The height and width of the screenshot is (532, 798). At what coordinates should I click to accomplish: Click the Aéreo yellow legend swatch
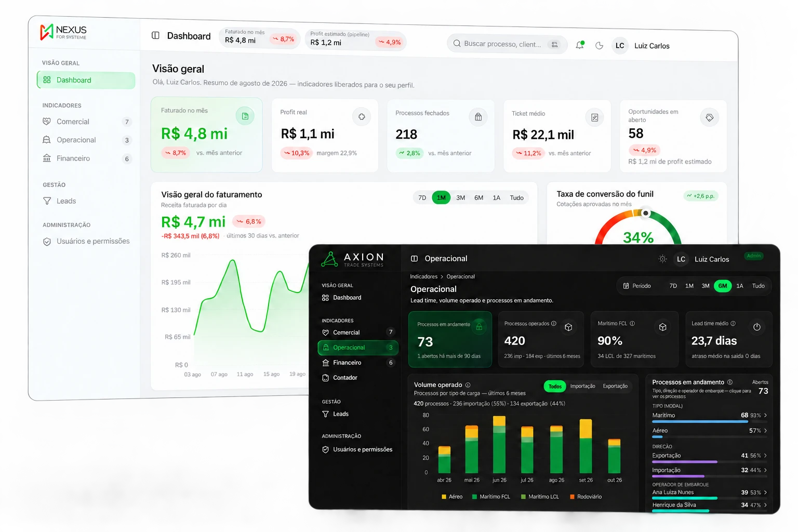coord(444,497)
